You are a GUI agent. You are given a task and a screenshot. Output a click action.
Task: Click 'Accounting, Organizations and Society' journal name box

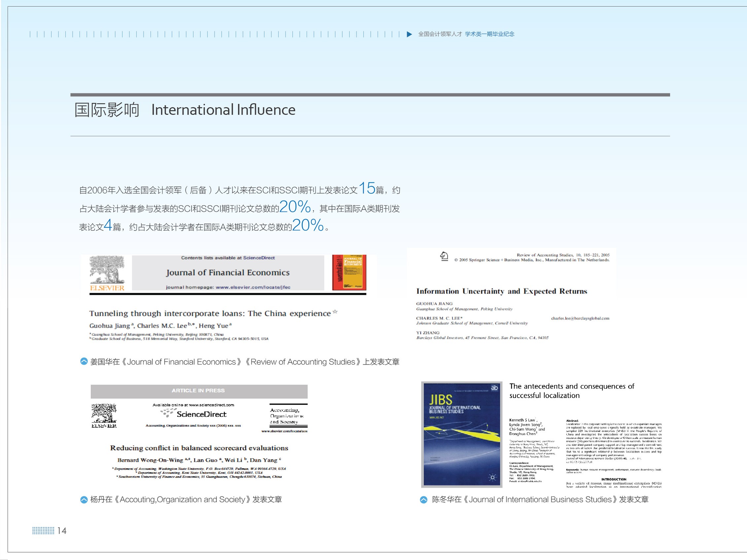click(x=289, y=416)
